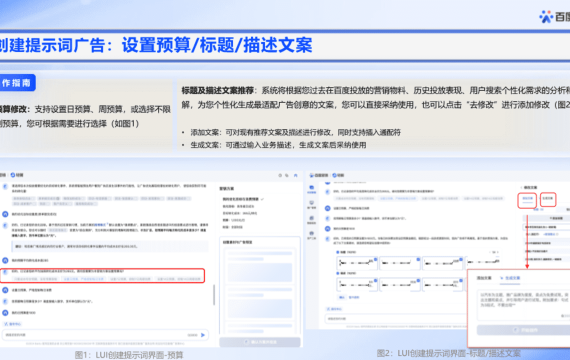This screenshot has width=570, height=360.
Task: Toggle the 描述 group checkbox in Figure 2
Action: click(x=338, y=273)
